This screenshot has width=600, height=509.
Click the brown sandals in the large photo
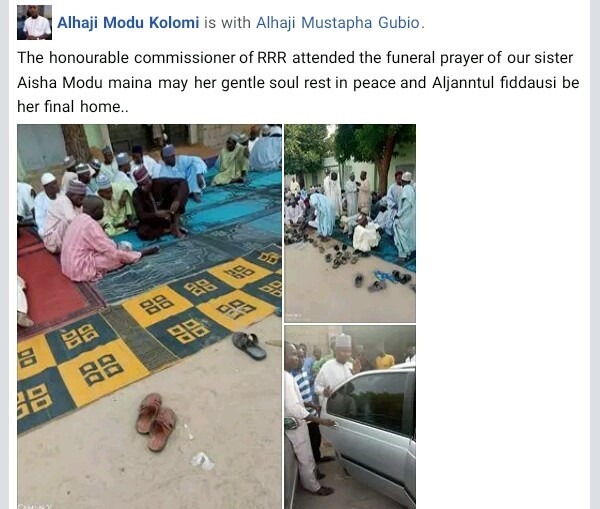point(156,422)
